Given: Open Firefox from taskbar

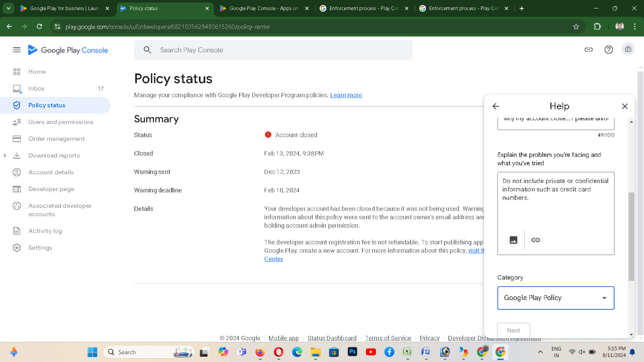Looking at the screenshot, I should click(260, 352).
